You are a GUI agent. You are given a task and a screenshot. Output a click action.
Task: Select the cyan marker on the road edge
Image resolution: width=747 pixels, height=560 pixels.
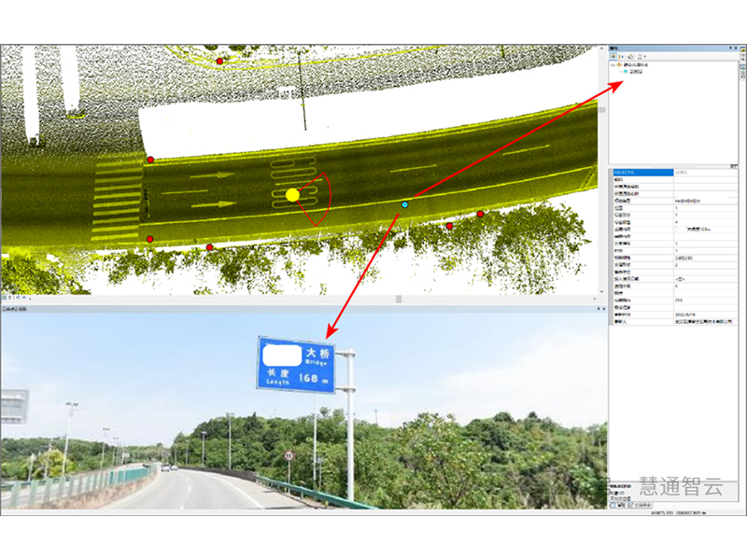[405, 204]
